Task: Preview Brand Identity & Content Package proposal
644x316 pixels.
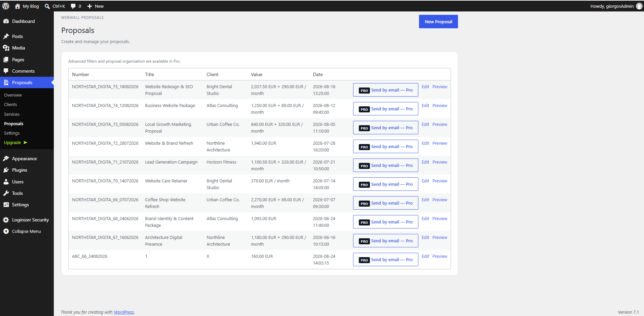Action: [x=440, y=218]
